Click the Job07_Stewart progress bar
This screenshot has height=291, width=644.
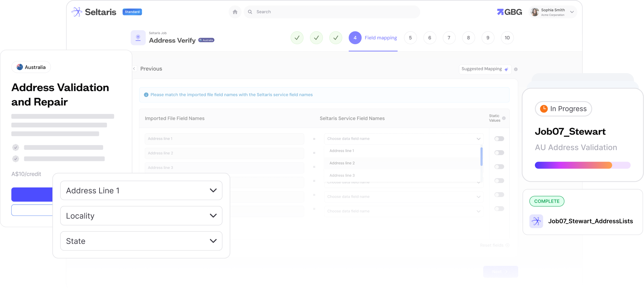pyautogui.click(x=583, y=165)
